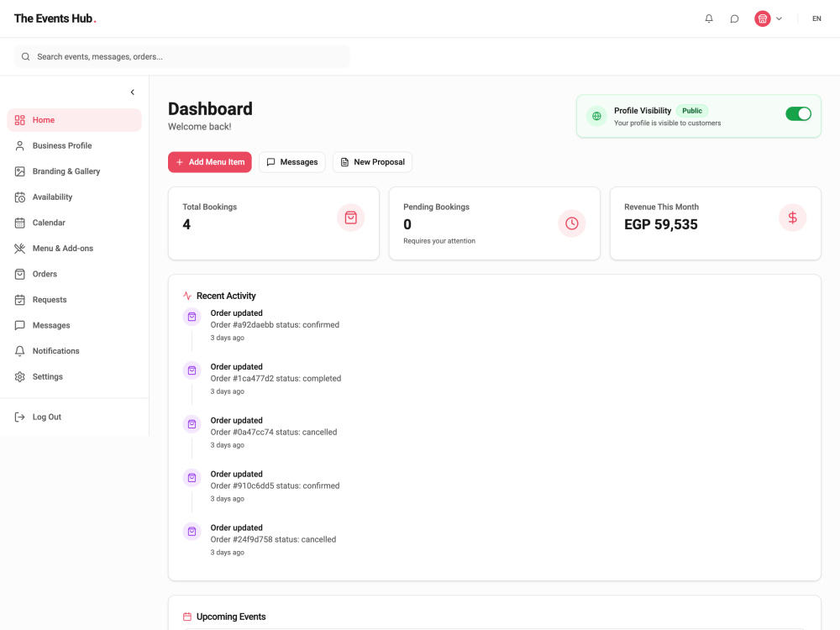Click the Upcoming Events calendar icon
Viewport: 840px width, 630px height.
(x=187, y=617)
